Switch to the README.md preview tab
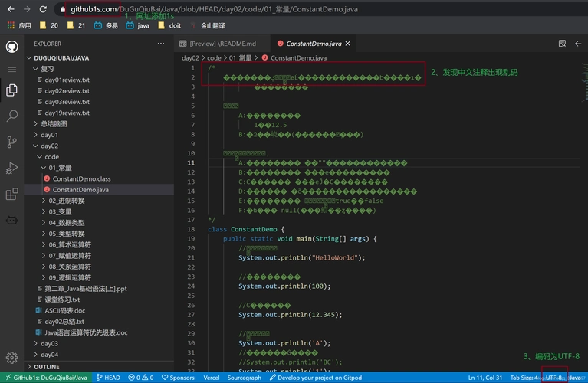The height and width of the screenshot is (383, 588). 222,44
